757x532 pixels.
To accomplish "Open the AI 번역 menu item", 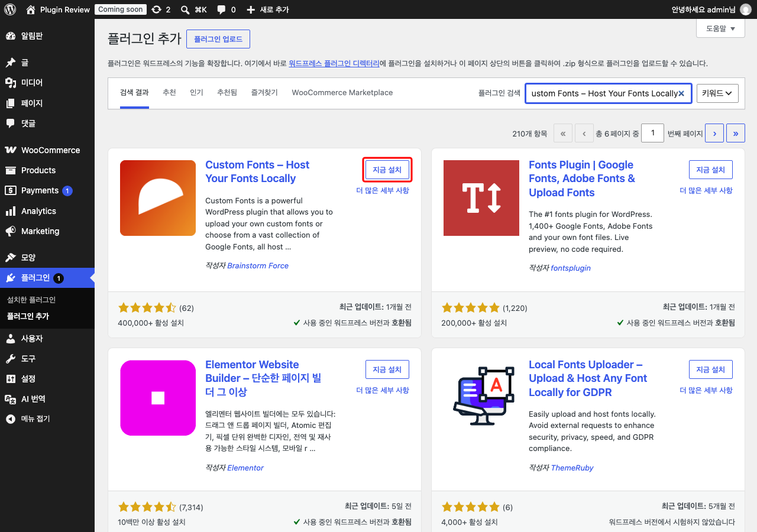I will [47, 399].
